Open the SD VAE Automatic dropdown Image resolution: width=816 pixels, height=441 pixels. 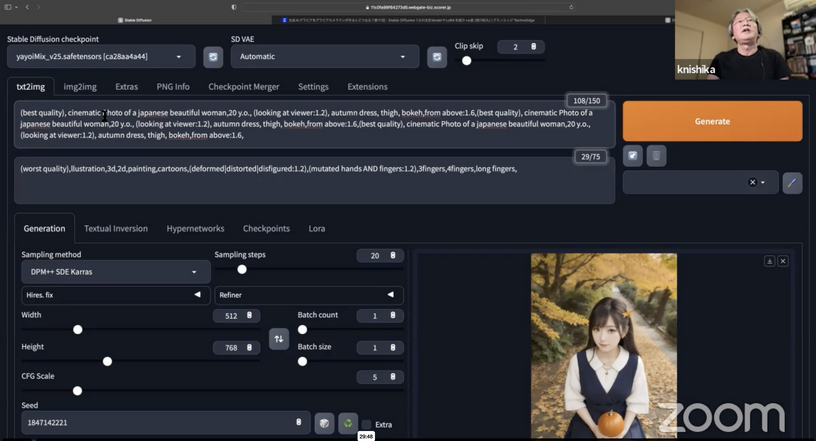tap(325, 57)
